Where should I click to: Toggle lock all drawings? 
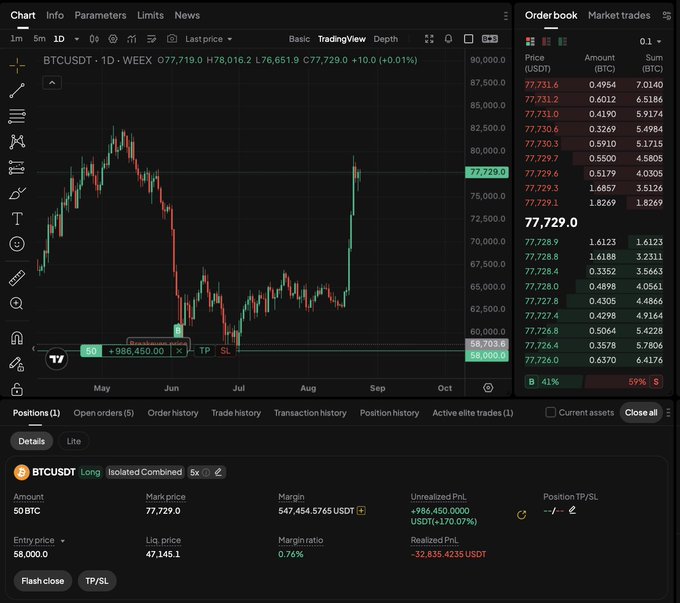17,389
